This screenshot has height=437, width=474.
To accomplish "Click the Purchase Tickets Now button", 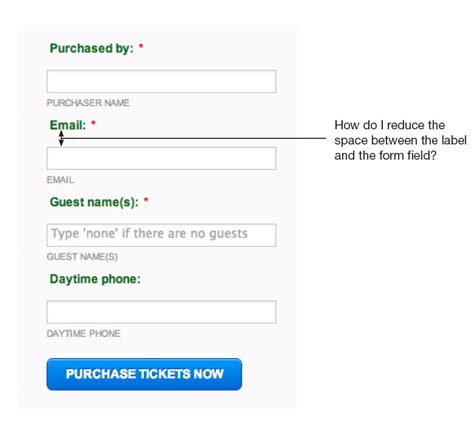I will (x=144, y=374).
